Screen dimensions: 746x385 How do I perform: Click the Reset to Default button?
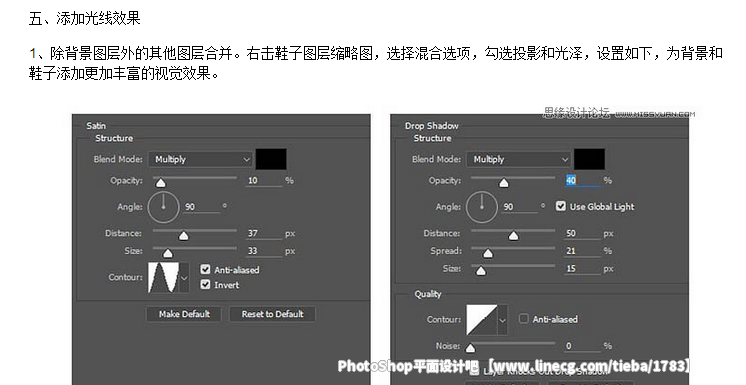(x=272, y=314)
